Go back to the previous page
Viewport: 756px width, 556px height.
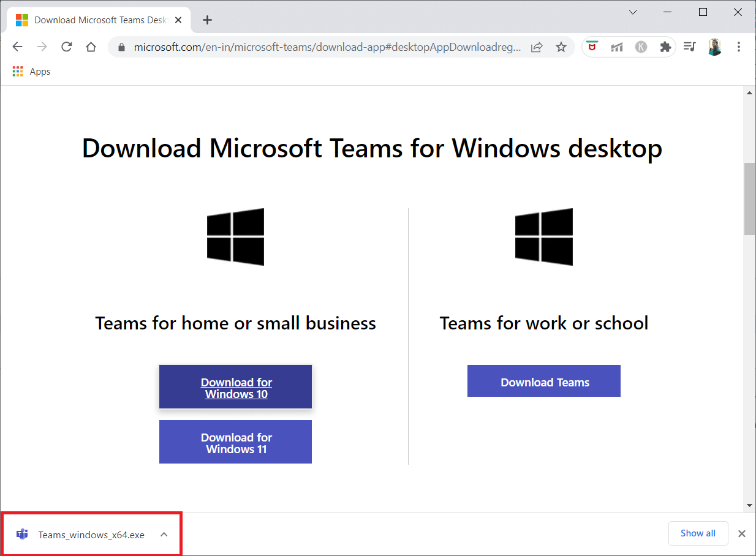[17, 47]
